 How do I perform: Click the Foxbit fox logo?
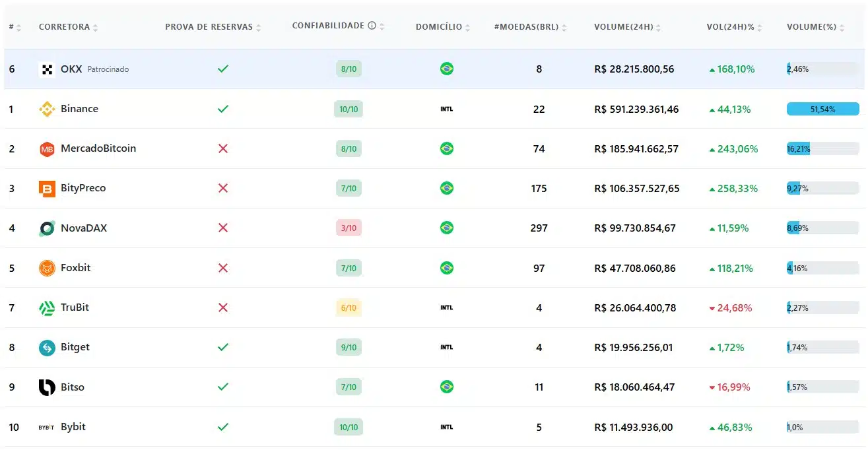tap(47, 268)
